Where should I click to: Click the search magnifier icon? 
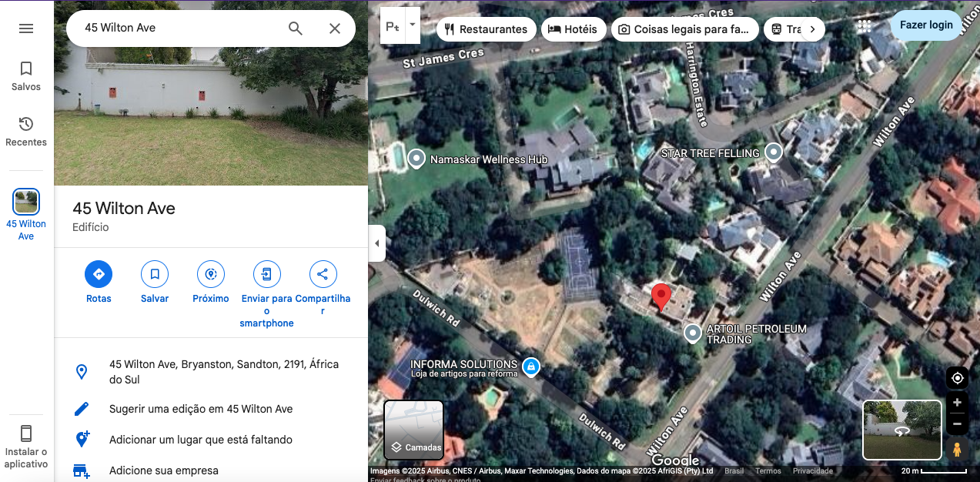pos(296,28)
